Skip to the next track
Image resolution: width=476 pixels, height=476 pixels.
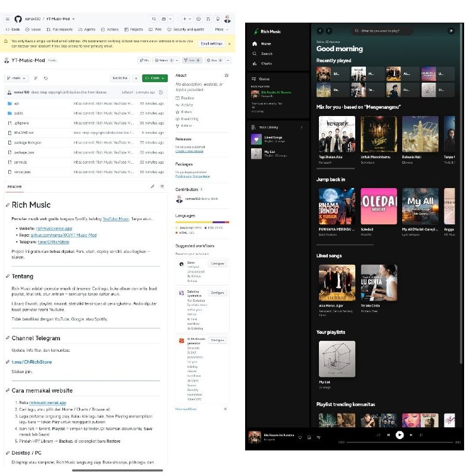coord(411,435)
